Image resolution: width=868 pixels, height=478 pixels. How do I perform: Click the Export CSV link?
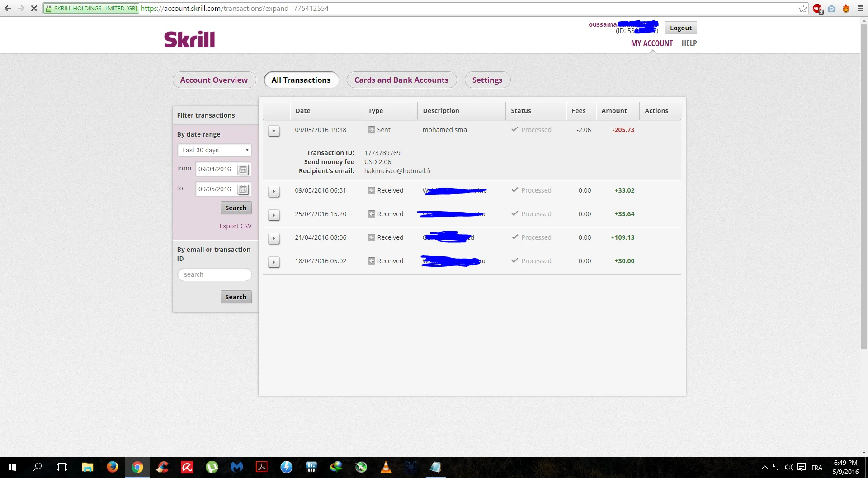235,226
